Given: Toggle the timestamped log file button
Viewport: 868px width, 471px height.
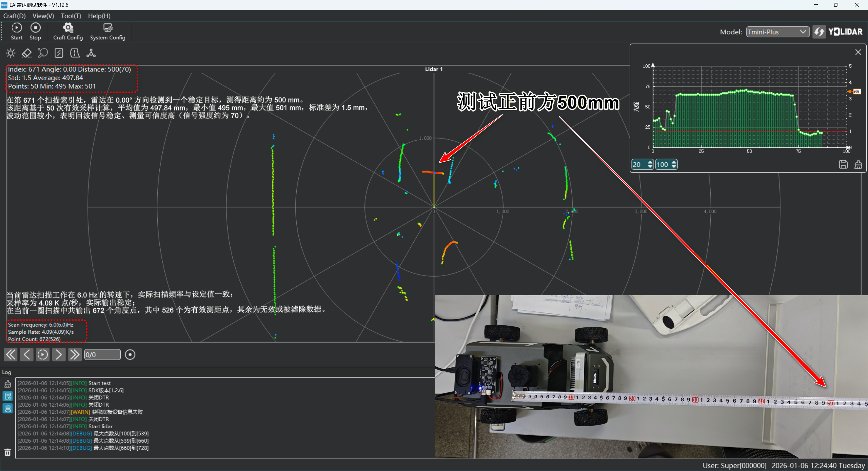Looking at the screenshot, I should pyautogui.click(x=7, y=396).
